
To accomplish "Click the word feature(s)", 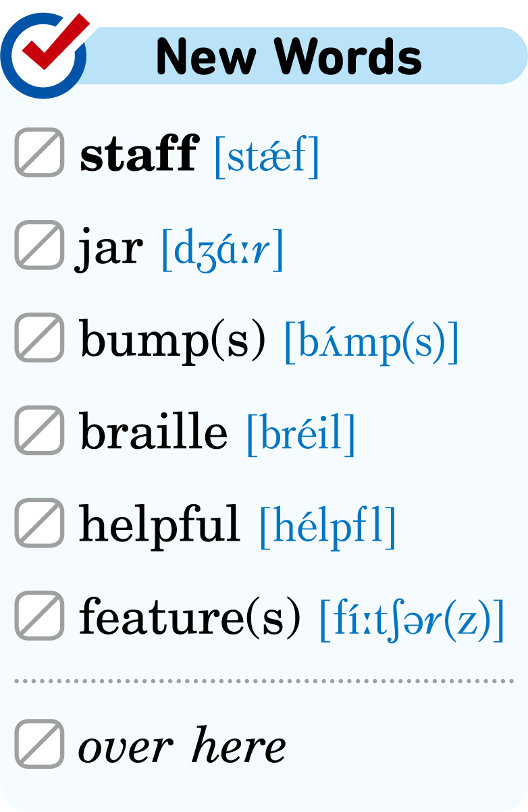I will click(190, 616).
